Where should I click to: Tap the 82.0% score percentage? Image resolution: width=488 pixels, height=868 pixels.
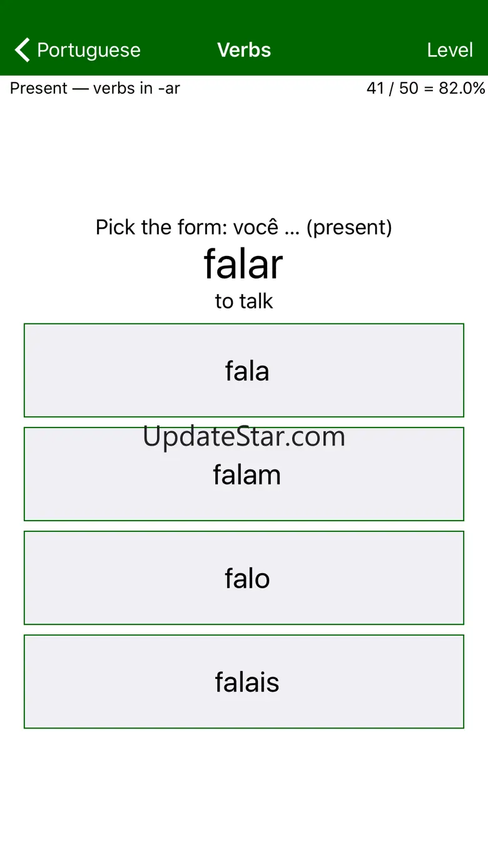pos(462,88)
